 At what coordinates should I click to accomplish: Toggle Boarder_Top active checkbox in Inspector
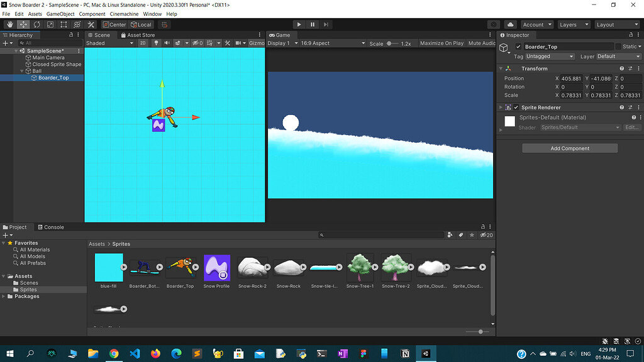tap(518, 47)
